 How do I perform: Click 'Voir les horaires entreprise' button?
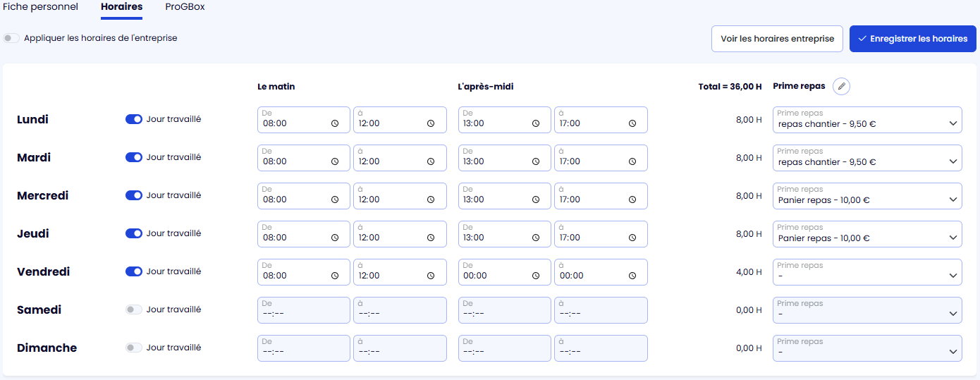pyautogui.click(x=777, y=39)
